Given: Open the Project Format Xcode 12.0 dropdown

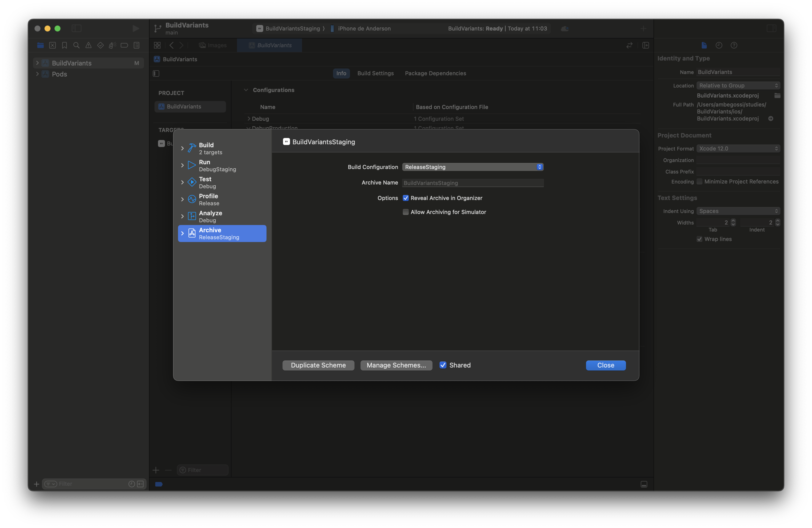Looking at the screenshot, I should pos(738,149).
